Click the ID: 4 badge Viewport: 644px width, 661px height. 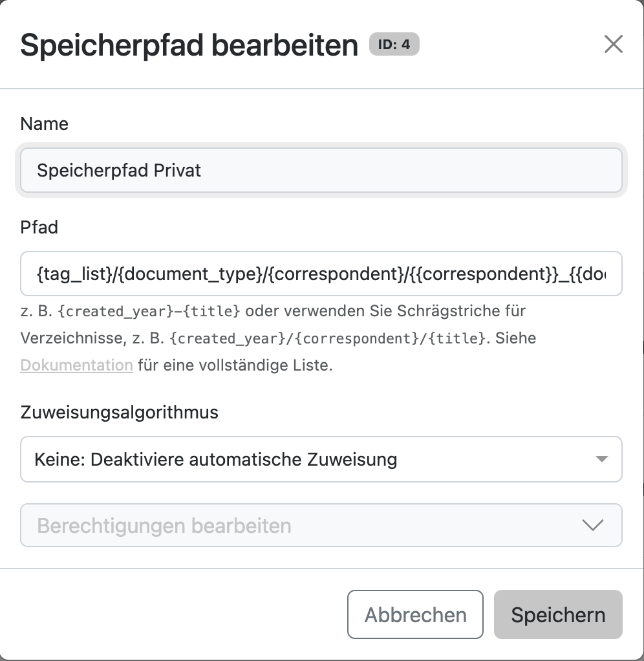[x=394, y=44]
